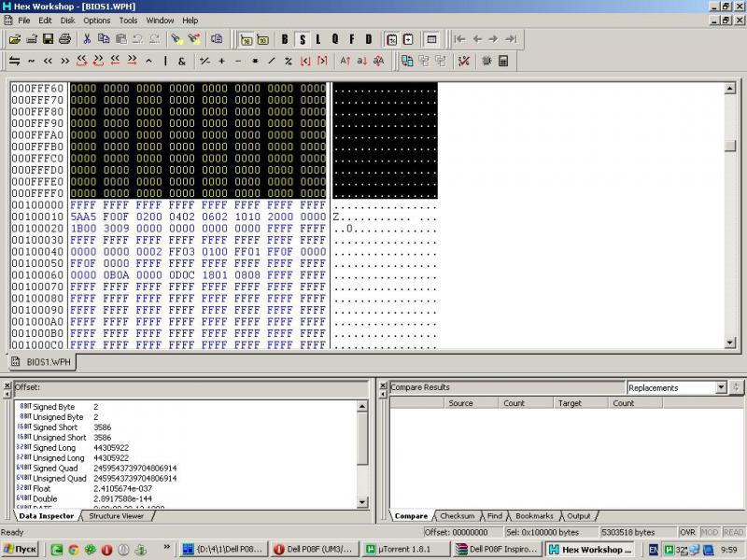Viewport: 747px width, 560px height.
Task: Toggle decimal offset display (10) icon
Action: (x=263, y=39)
